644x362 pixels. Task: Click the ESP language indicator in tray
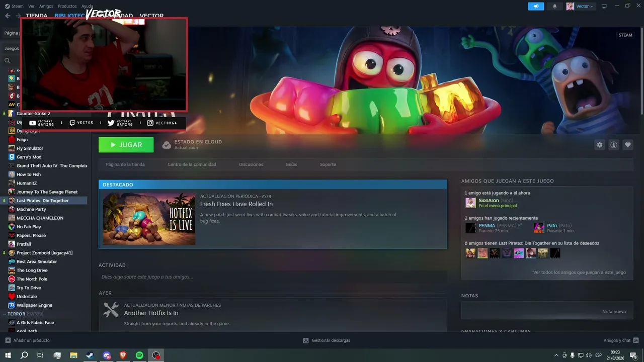(x=598, y=355)
